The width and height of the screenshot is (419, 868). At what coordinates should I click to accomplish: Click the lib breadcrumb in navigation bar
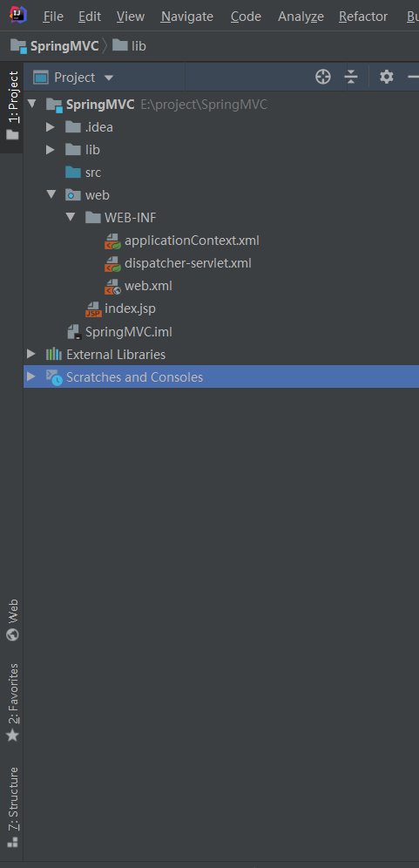(129, 46)
